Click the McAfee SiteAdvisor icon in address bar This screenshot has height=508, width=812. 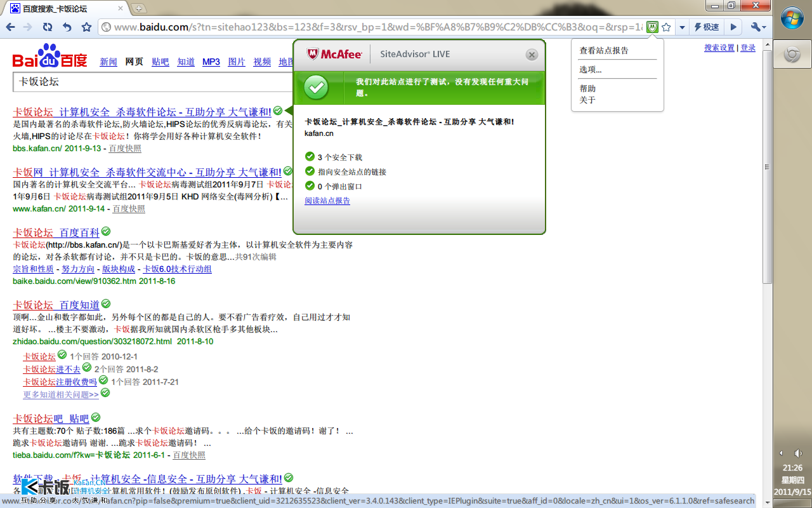click(652, 27)
